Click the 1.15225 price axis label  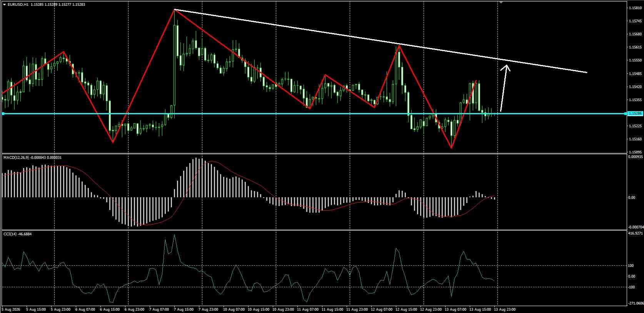point(634,126)
